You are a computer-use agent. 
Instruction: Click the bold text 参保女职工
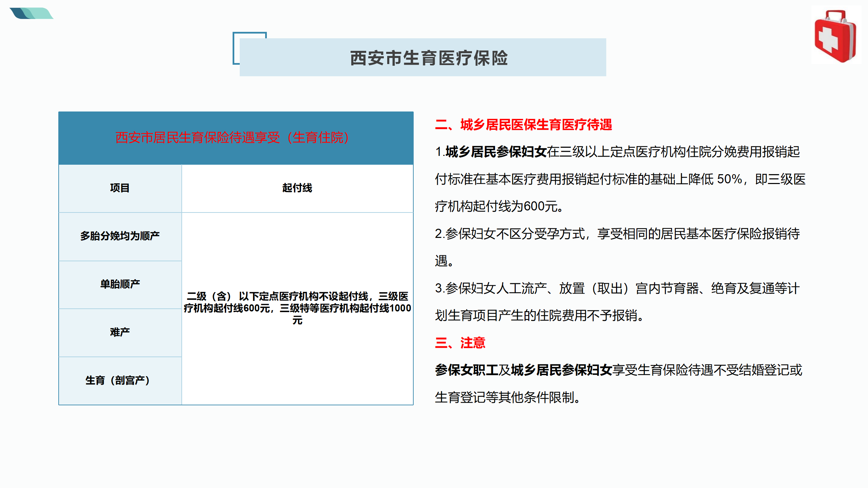(467, 370)
